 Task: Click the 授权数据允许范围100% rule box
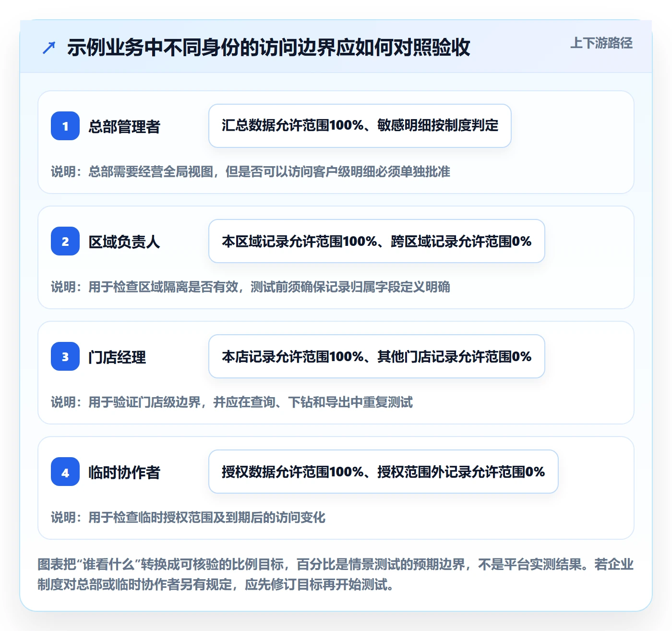[x=384, y=472]
